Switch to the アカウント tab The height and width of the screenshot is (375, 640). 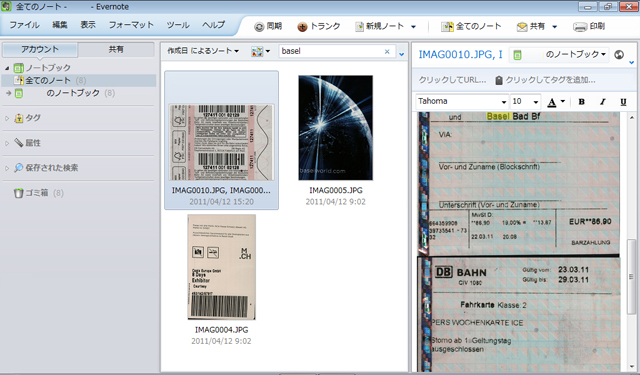(40, 49)
